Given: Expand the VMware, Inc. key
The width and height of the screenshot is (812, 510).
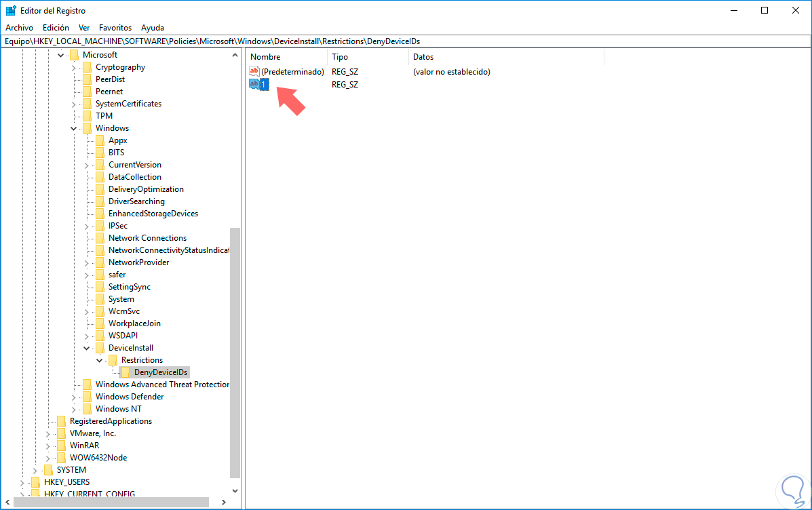Looking at the screenshot, I should 47,435.
